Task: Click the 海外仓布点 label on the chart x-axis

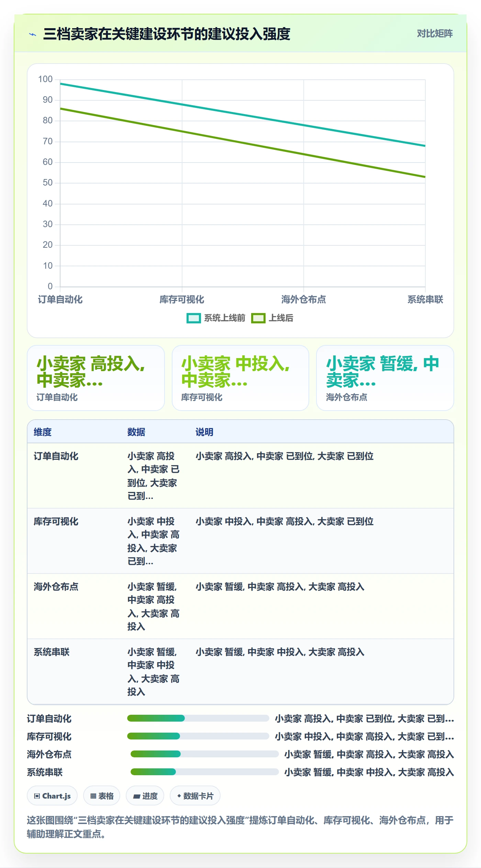Action: coord(303,300)
